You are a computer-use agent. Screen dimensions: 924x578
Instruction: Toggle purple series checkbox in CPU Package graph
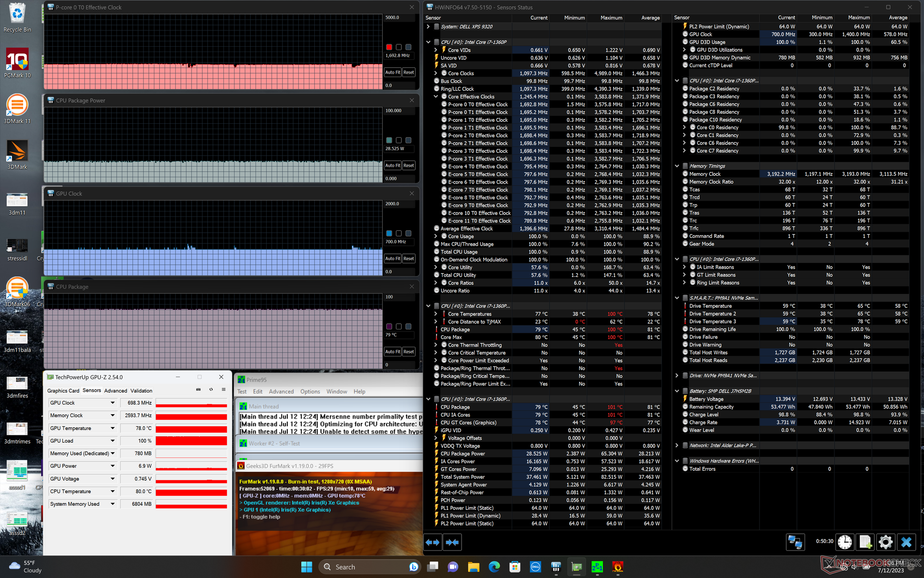pos(389,327)
